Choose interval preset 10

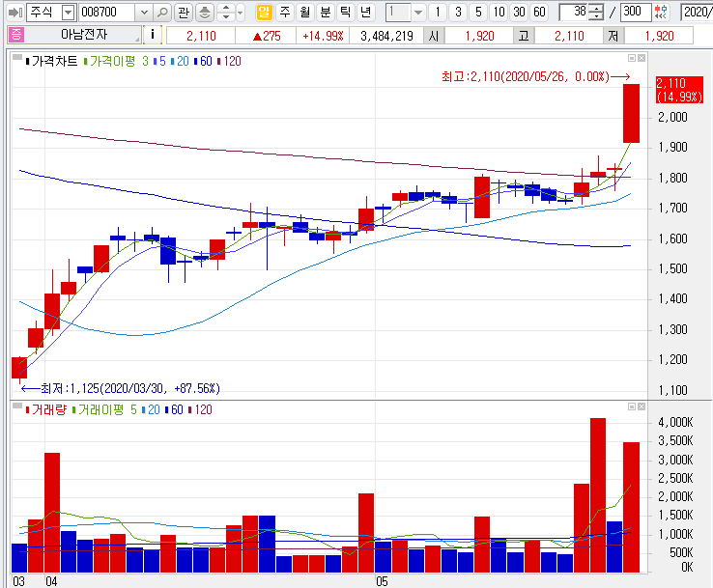(499, 13)
